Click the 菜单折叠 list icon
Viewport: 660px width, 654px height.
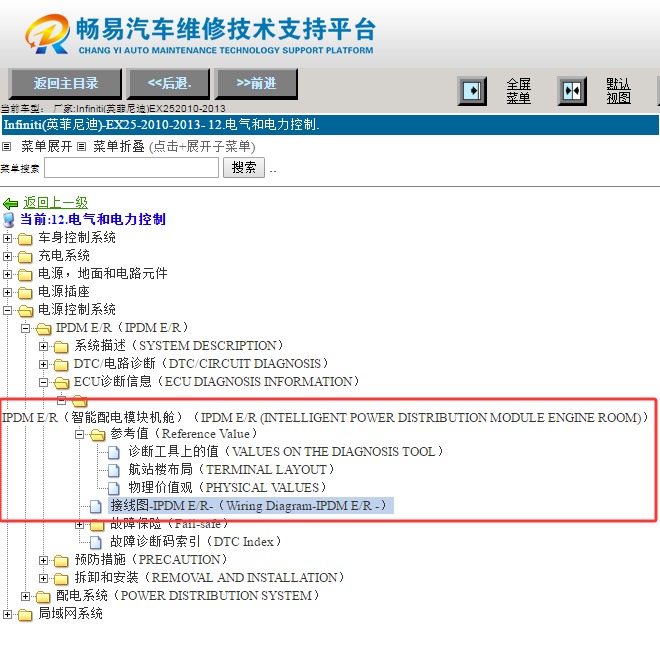82,146
